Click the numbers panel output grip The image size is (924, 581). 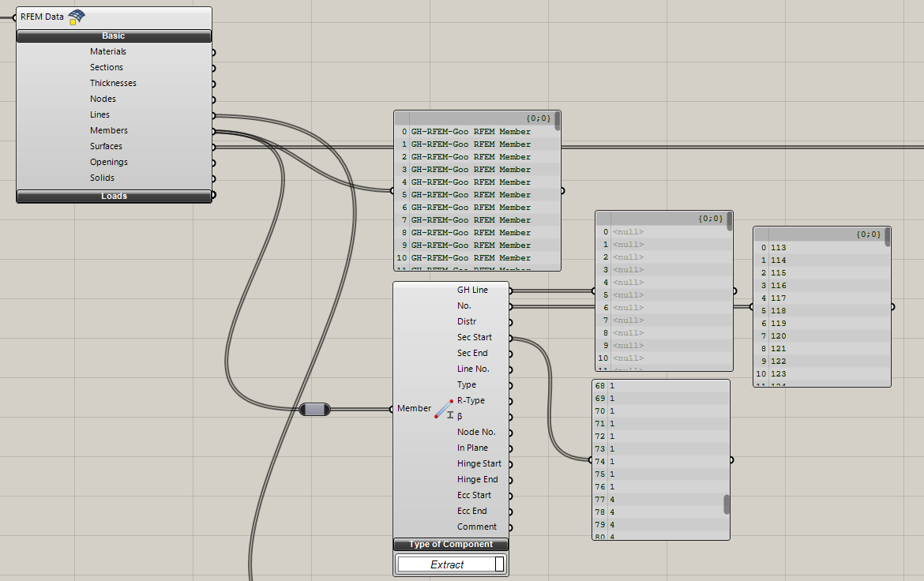coord(892,307)
